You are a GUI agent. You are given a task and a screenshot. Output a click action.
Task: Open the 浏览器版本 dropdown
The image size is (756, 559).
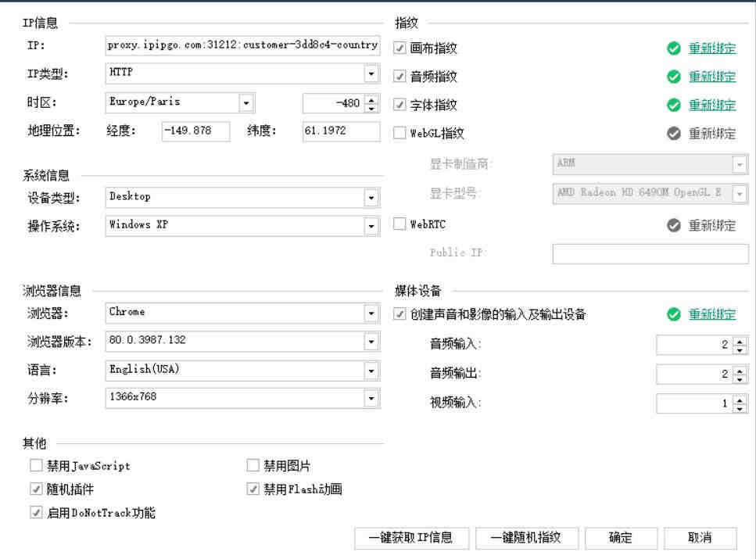pos(371,342)
